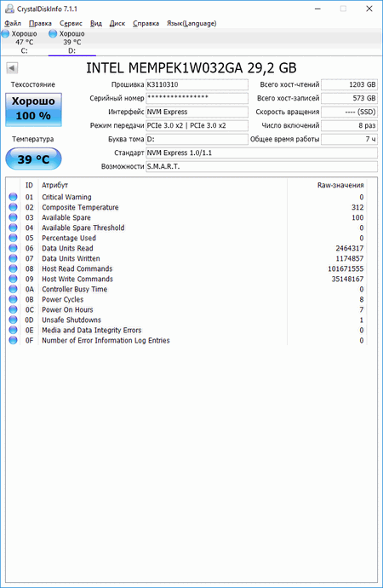This screenshot has height=588, width=383.
Task: Click the status orb for Host Write Commands
Action: (x=13, y=279)
